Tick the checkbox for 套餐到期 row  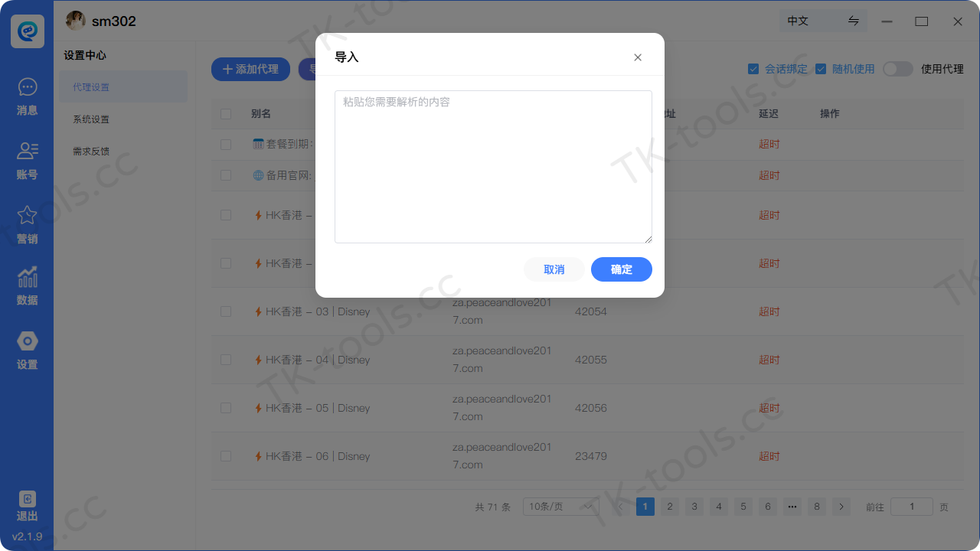tap(226, 144)
